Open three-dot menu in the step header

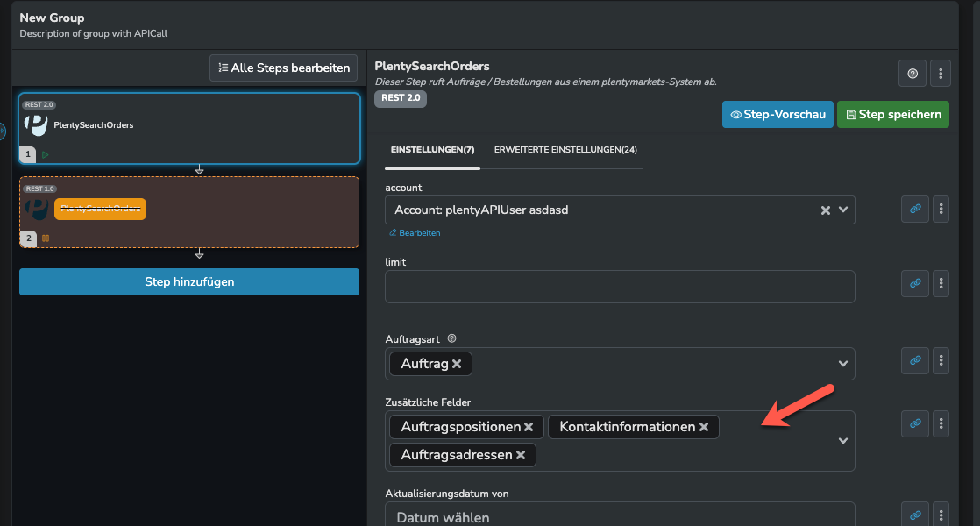940,74
